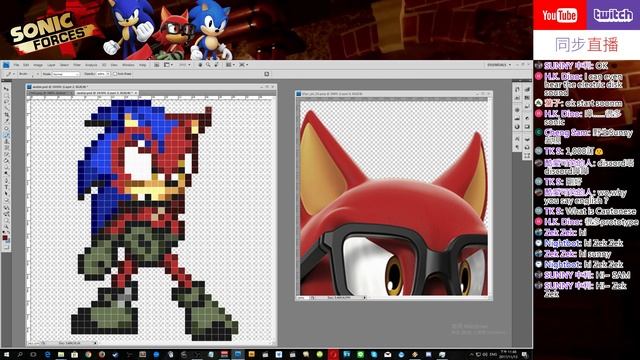Click the Rotate View icon in application bar

click(216, 64)
